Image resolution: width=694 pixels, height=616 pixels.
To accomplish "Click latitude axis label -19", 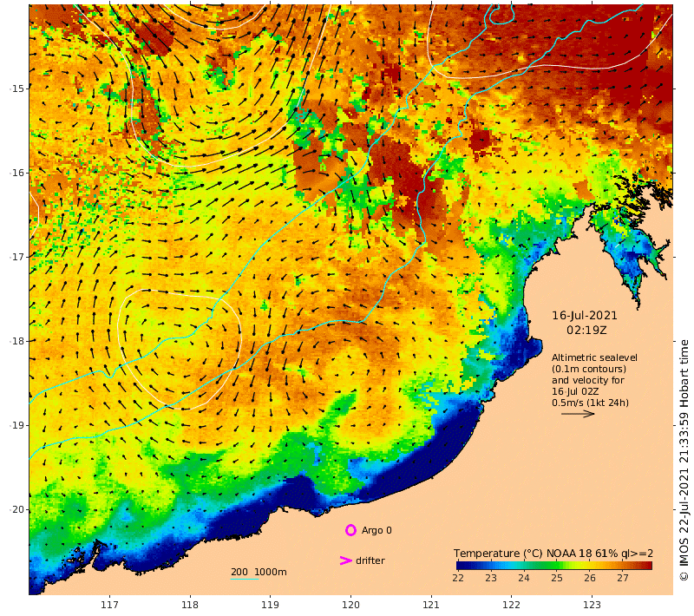I will [16, 425].
